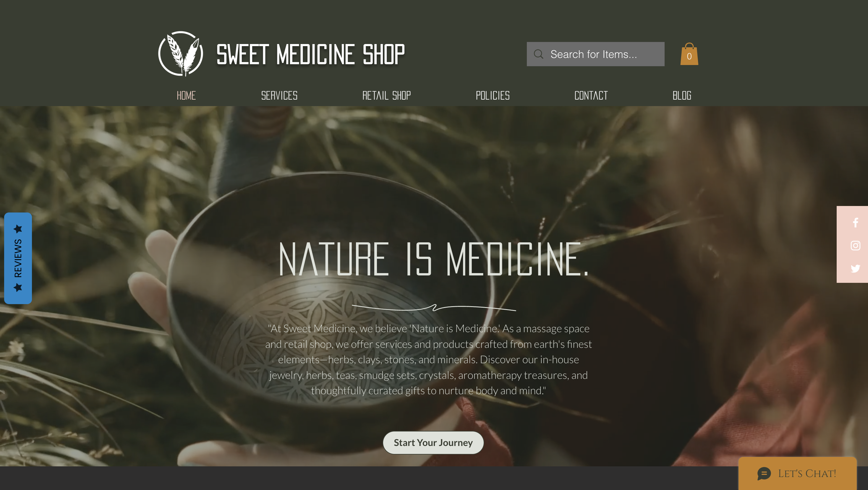This screenshot has width=868, height=490.
Task: Click the Sweet Medicine Shop title
Action: coord(310,54)
